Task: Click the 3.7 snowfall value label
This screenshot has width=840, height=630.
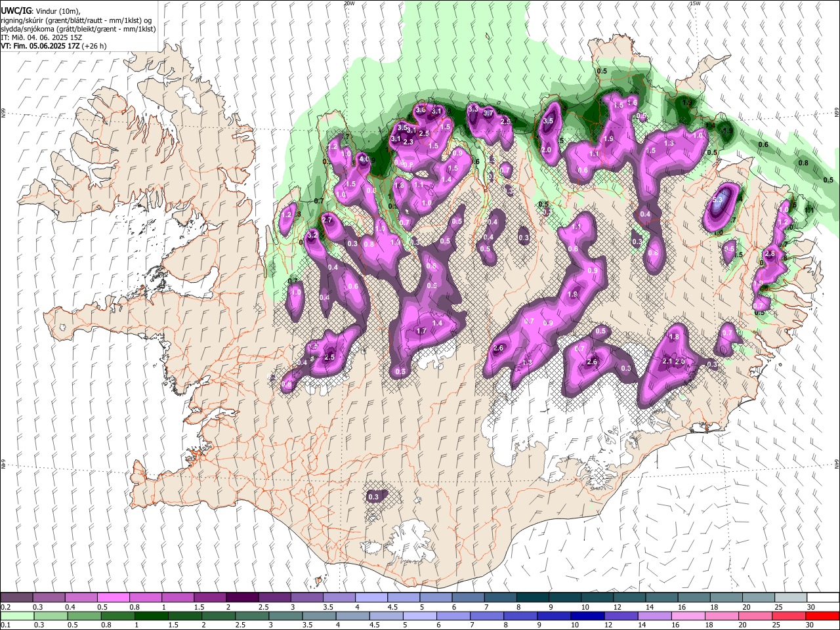Action: (488, 114)
